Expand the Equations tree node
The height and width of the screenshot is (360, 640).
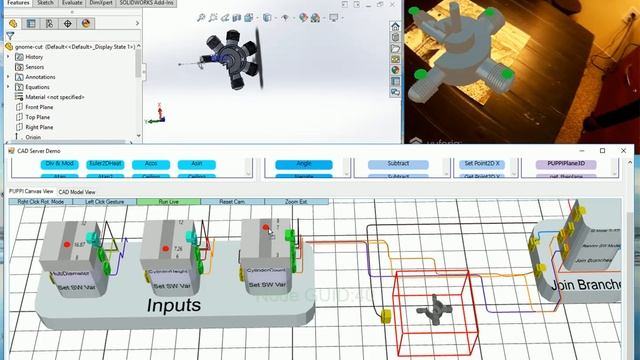[x=8, y=87]
